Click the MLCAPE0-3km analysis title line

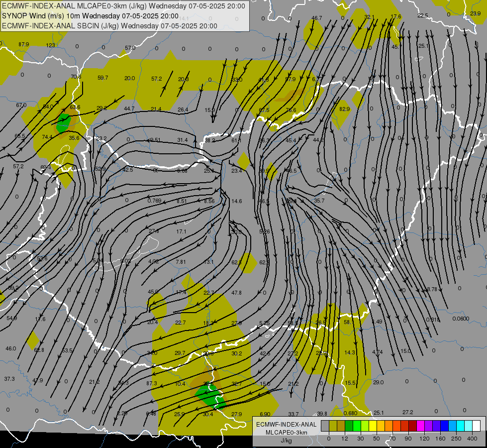123,6
